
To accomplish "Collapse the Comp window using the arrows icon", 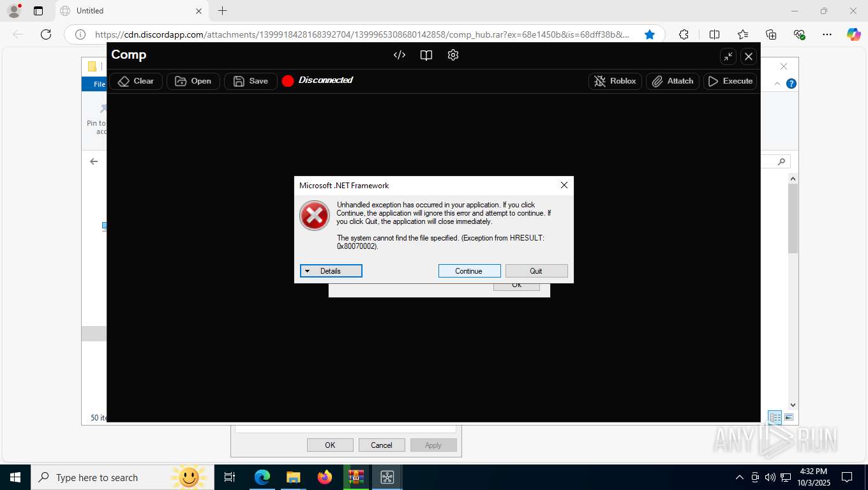I will click(728, 56).
